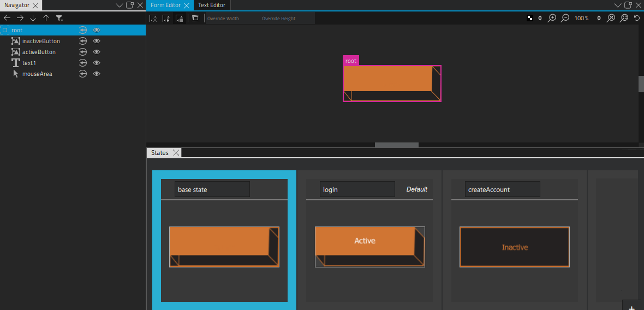Viewport: 644px width, 310px height.
Task: Click the zoom in magnifier icon
Action: pyautogui.click(x=552, y=18)
